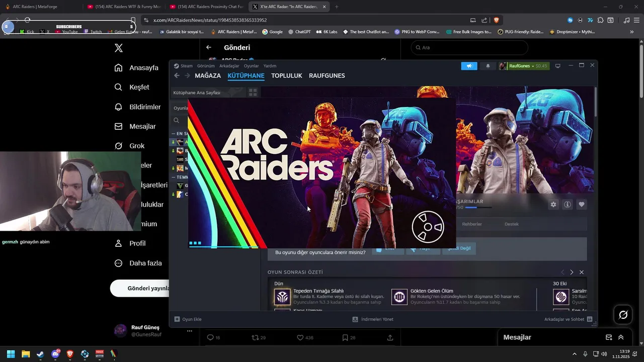Click the X logo in sidebar

[x=119, y=48]
